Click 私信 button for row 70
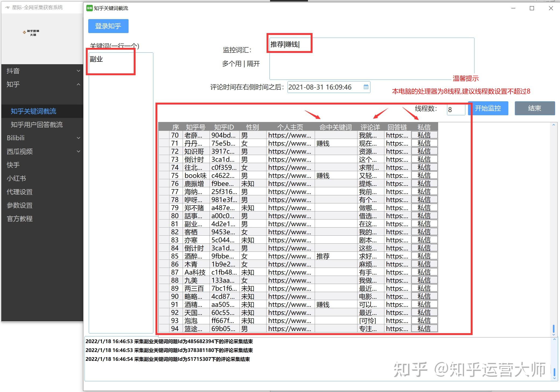Viewport: 560px width, 392px height. click(424, 135)
